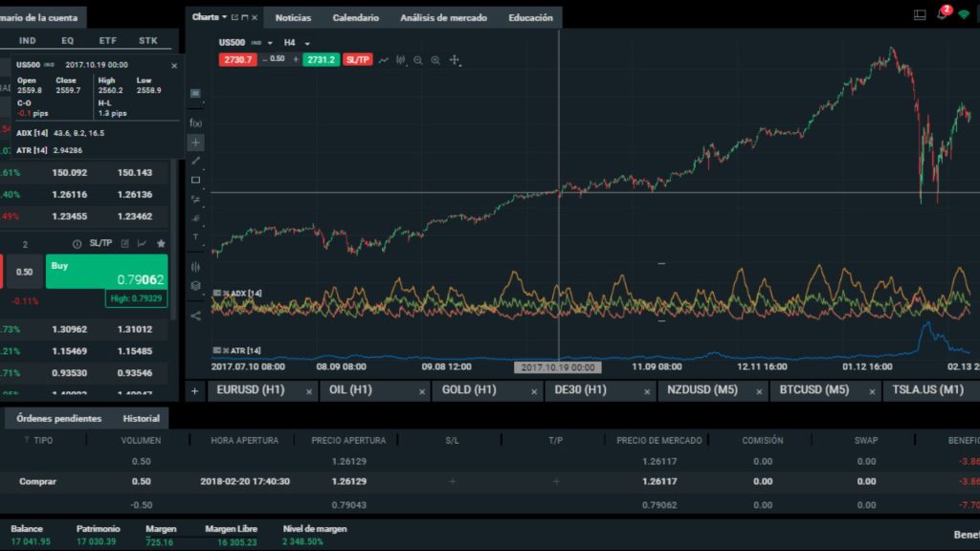
Task: Expand the US500 symbol dropdown
Action: click(270, 43)
